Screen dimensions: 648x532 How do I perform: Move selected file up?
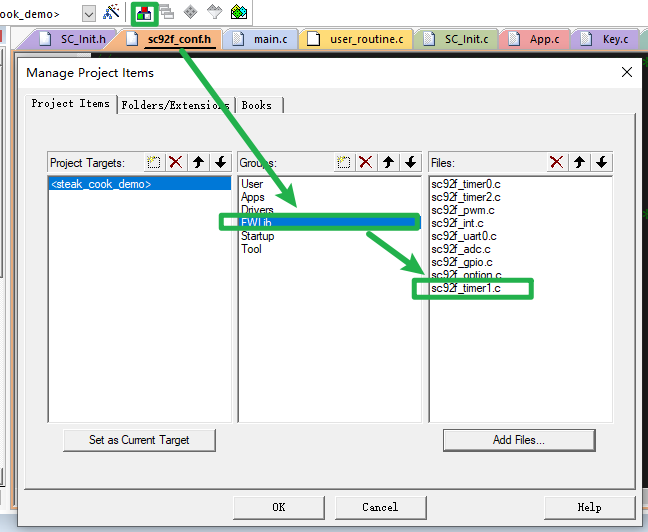(x=579, y=162)
